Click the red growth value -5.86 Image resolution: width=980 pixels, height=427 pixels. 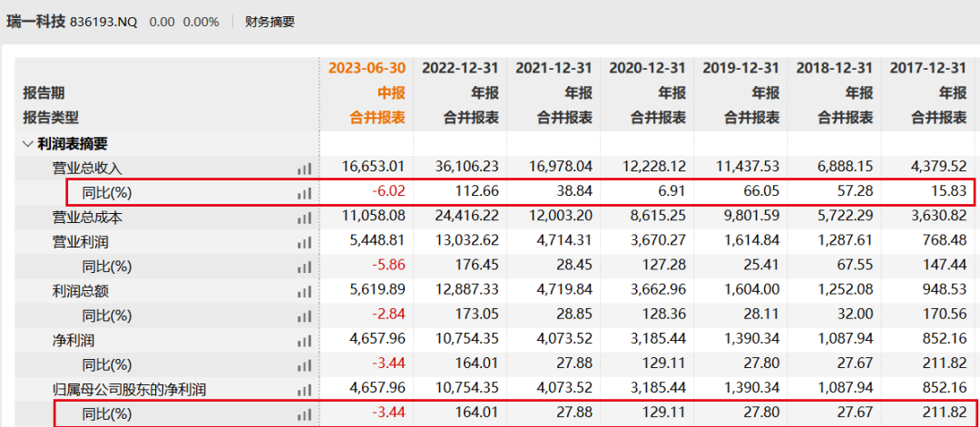[x=389, y=265]
